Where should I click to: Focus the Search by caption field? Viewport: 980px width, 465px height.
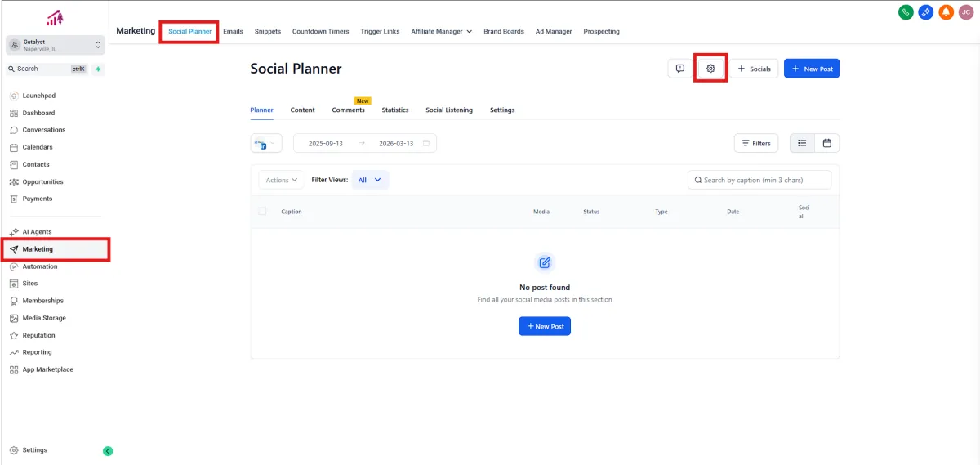(x=759, y=180)
